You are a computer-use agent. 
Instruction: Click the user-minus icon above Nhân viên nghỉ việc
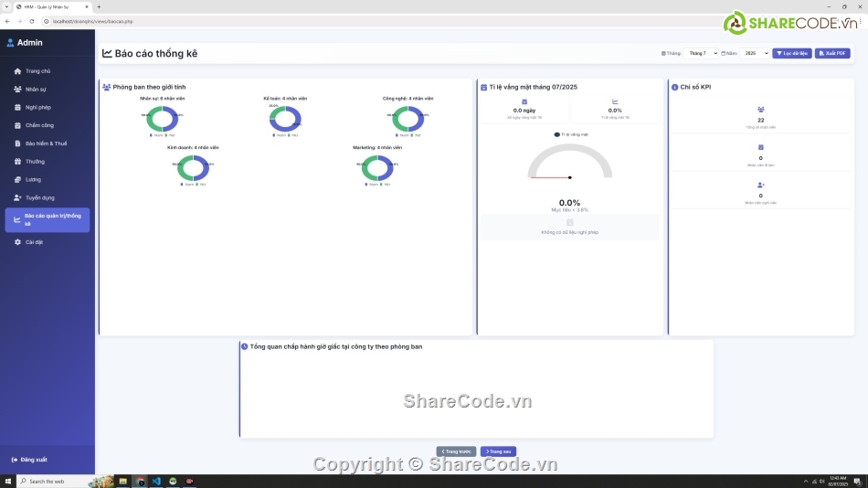760,185
